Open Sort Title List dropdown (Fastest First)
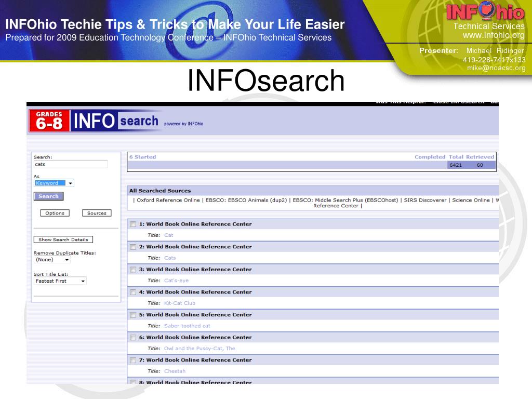The height and width of the screenshot is (399, 532). pos(60,281)
